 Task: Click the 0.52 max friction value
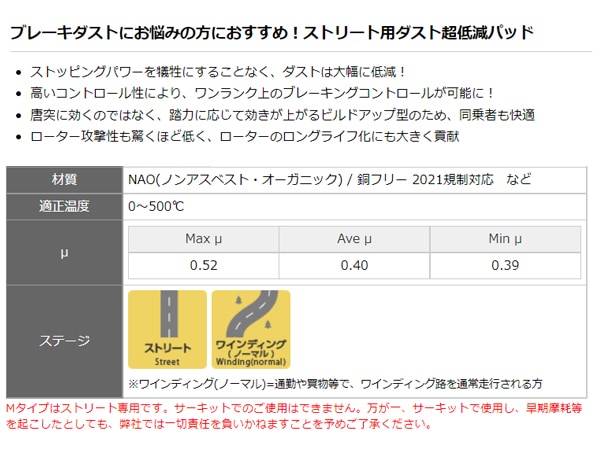[x=204, y=266]
